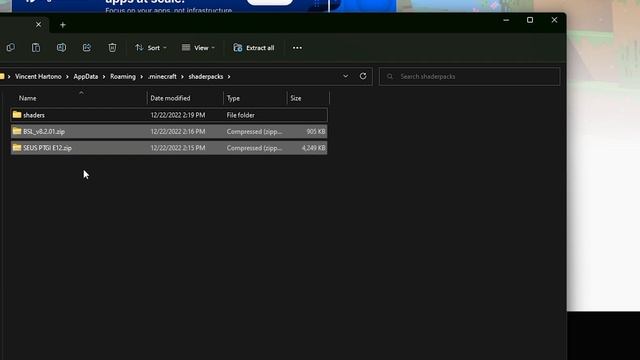Sort by the Name column header
Screen dimensions: 640x360
[x=28, y=98]
